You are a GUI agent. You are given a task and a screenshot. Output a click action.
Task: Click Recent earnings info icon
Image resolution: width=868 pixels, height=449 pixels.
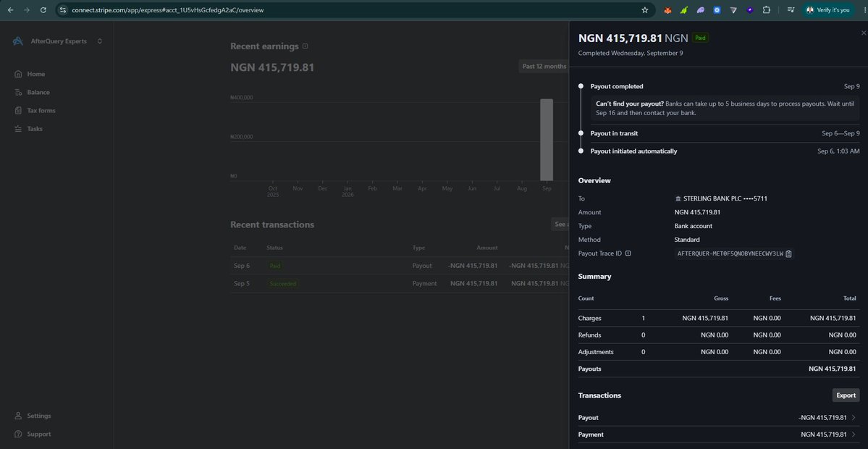point(306,46)
